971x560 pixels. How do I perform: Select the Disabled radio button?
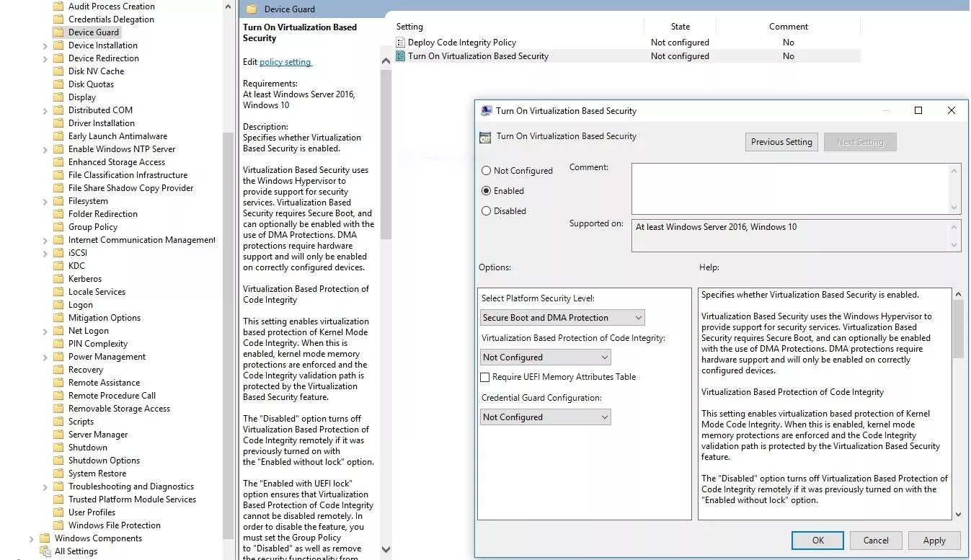click(x=487, y=211)
